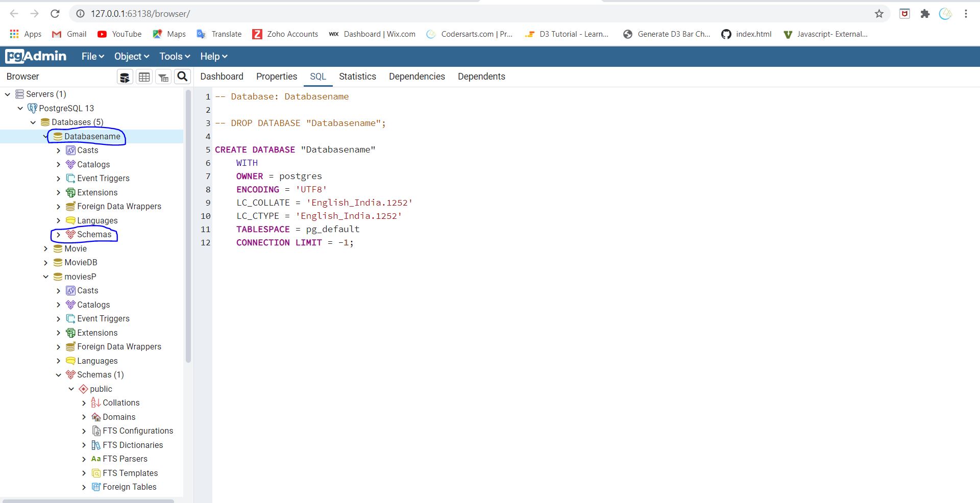Click the Query Tool icon in Browser panel

click(x=125, y=77)
